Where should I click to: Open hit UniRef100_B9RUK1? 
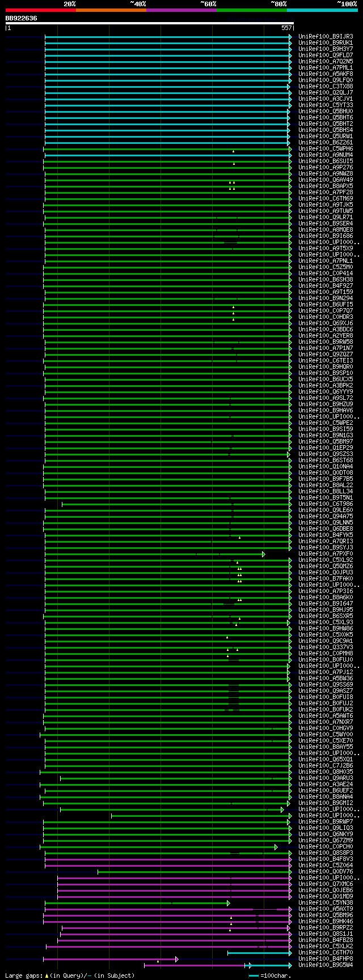326,43
